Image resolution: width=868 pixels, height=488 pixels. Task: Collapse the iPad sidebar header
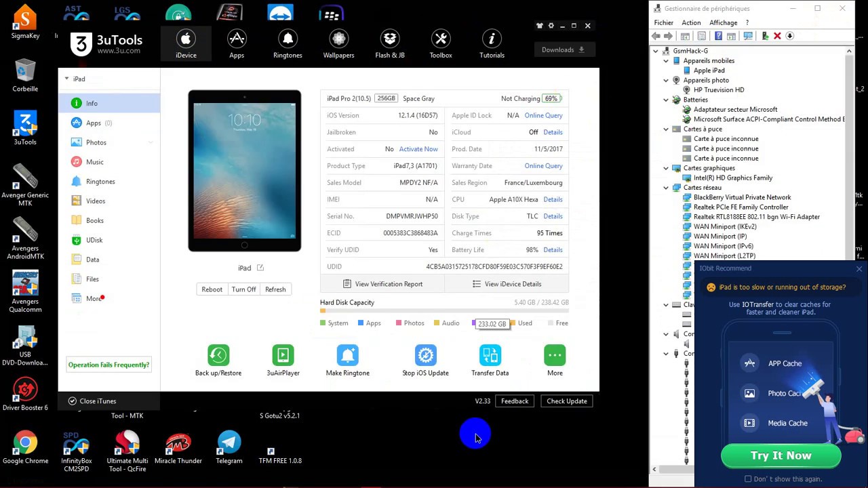(x=66, y=79)
